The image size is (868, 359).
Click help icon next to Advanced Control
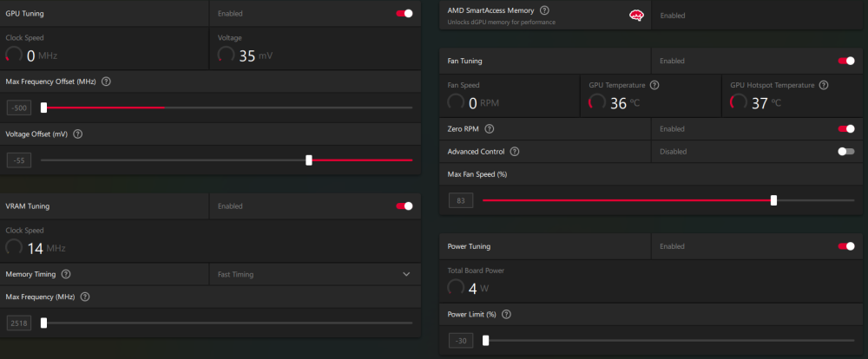515,151
